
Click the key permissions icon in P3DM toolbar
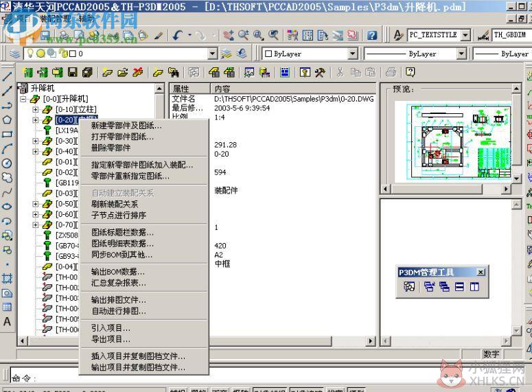click(305, 72)
